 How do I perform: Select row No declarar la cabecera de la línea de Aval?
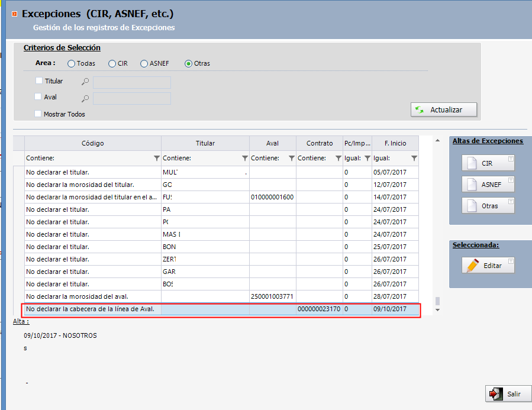click(x=221, y=309)
